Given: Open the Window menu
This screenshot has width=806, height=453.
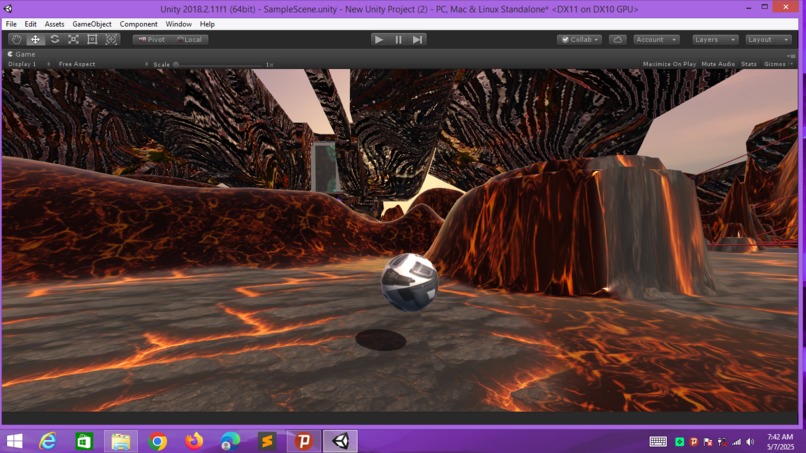Looking at the screenshot, I should [x=178, y=24].
